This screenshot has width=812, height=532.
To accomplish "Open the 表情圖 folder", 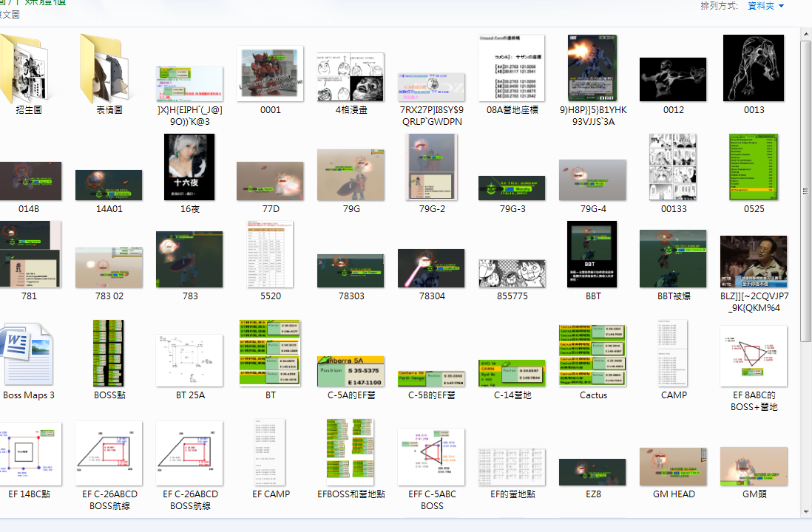I will [x=108, y=69].
